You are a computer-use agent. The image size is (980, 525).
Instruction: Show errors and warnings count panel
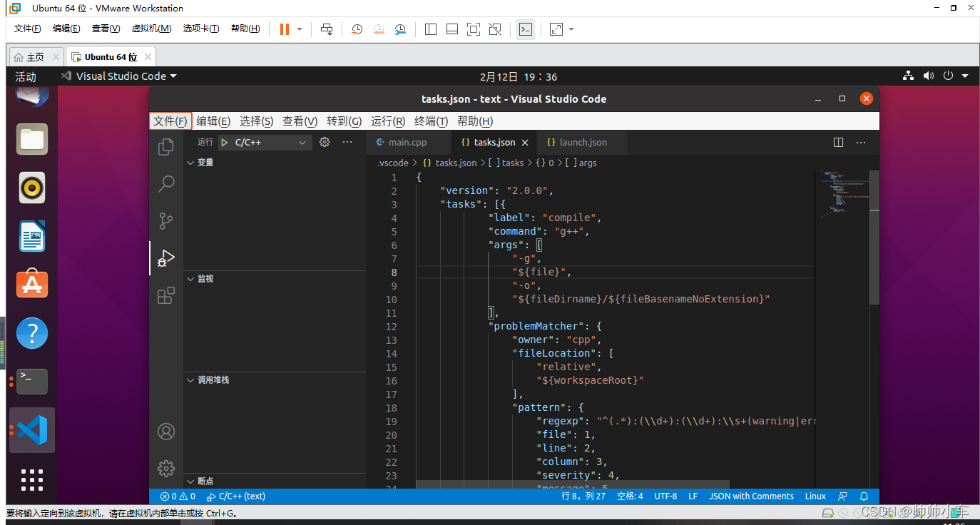(178, 496)
